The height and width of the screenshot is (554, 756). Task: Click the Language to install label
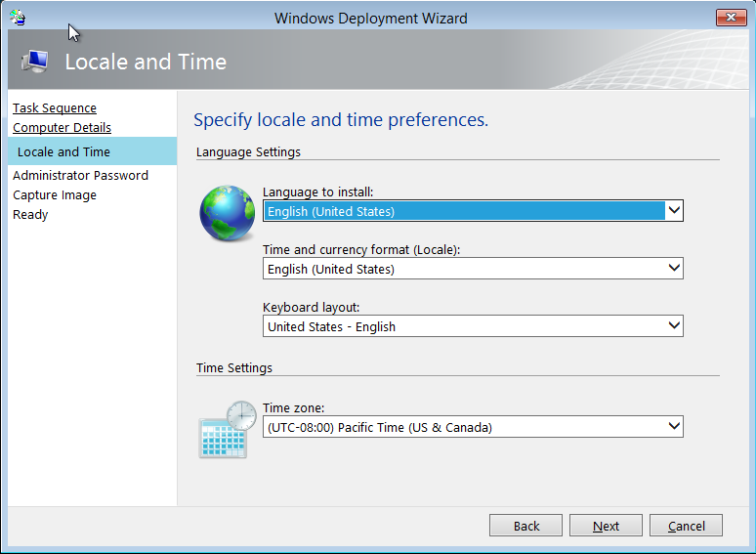click(318, 192)
